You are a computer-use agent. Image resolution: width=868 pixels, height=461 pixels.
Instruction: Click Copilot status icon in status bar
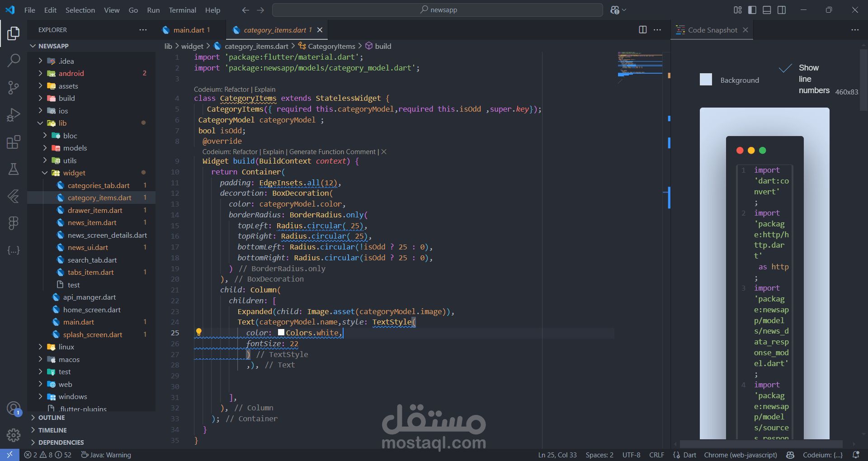(x=790, y=455)
